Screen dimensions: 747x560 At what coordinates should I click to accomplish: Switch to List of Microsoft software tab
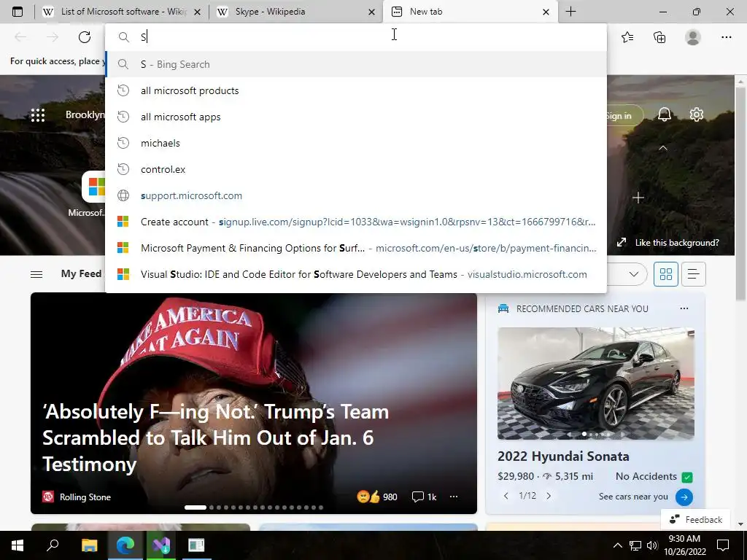[x=122, y=12]
